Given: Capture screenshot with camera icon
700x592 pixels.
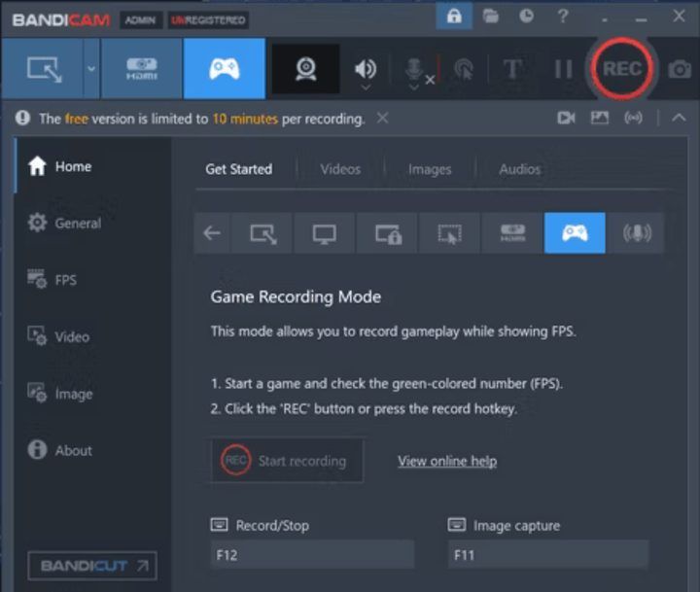Looking at the screenshot, I should tap(680, 69).
